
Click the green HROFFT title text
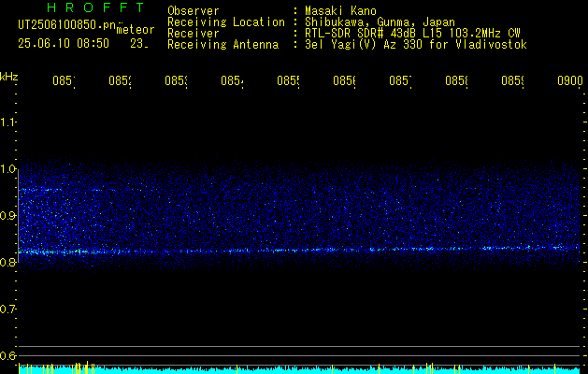point(95,7)
